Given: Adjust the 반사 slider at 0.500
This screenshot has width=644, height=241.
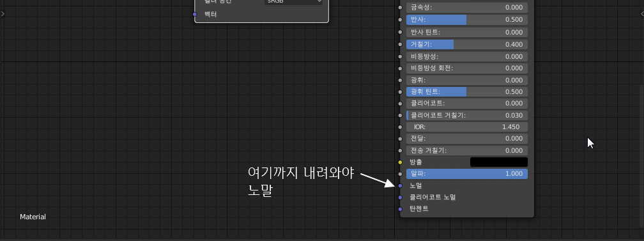Looking at the screenshot, I should (467, 20).
